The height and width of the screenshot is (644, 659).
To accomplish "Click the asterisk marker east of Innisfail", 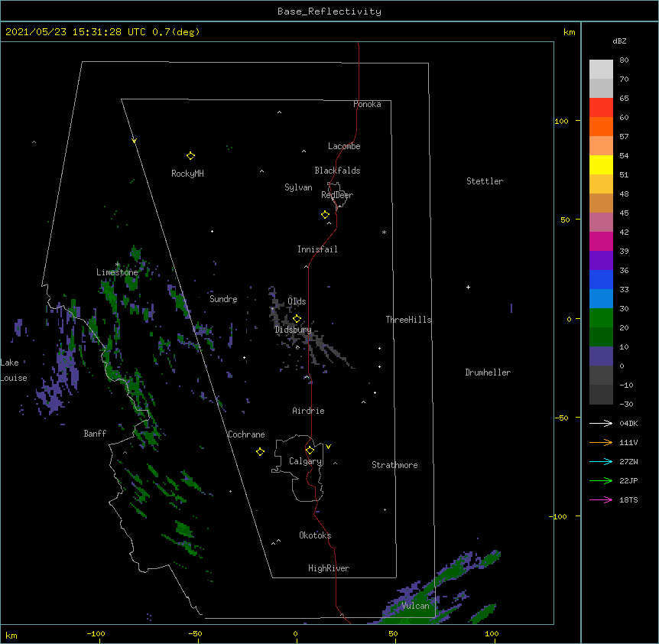I will tap(384, 232).
